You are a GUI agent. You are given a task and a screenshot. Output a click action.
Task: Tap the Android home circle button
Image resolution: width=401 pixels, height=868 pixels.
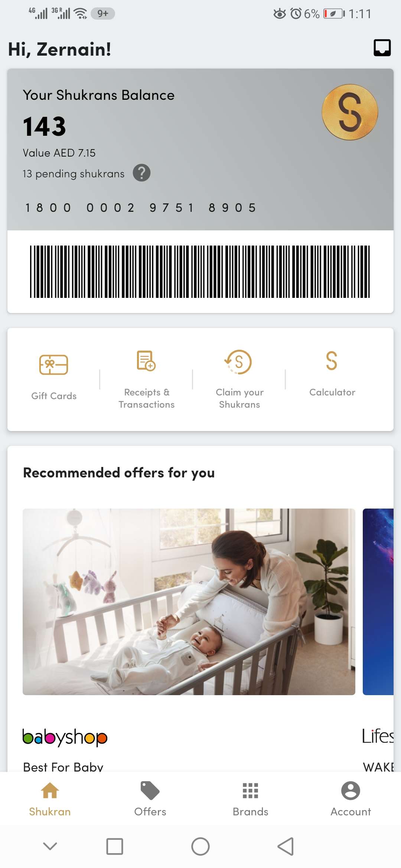tap(200, 846)
